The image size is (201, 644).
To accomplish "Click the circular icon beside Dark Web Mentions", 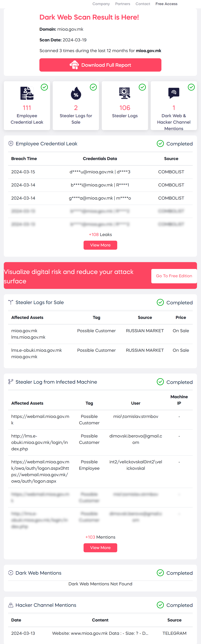I will coord(11,573).
